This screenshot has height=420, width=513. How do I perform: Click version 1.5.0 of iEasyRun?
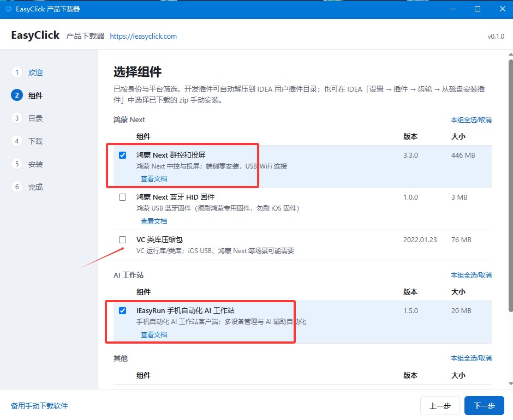coord(410,310)
